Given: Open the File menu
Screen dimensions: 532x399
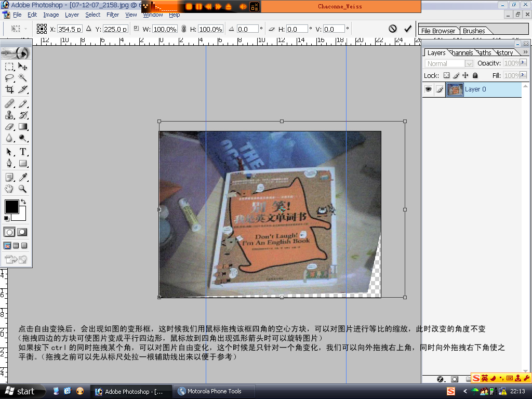Looking at the screenshot, I should point(17,15).
